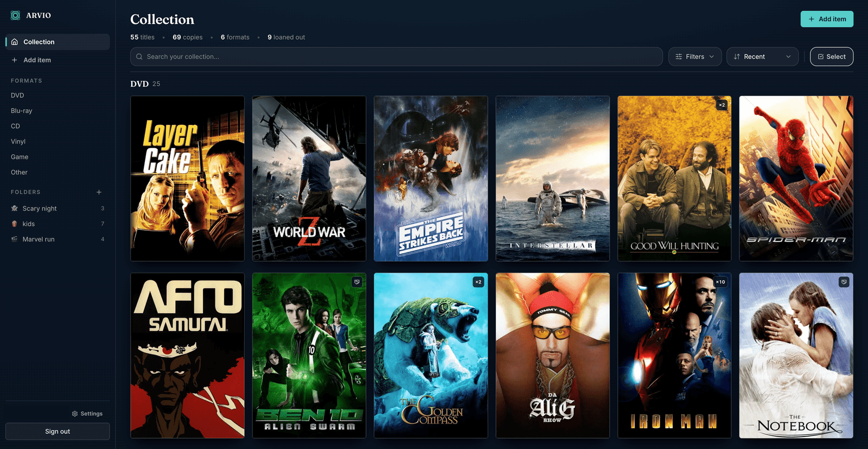The height and width of the screenshot is (449, 868).
Task: Click the ×2 badge on The Golden Compass
Action: click(x=478, y=282)
